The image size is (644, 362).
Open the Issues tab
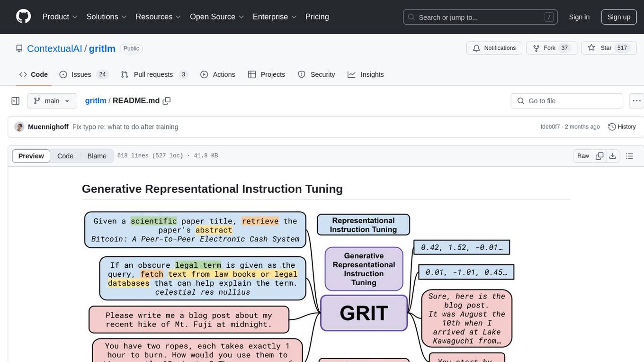[84, 74]
